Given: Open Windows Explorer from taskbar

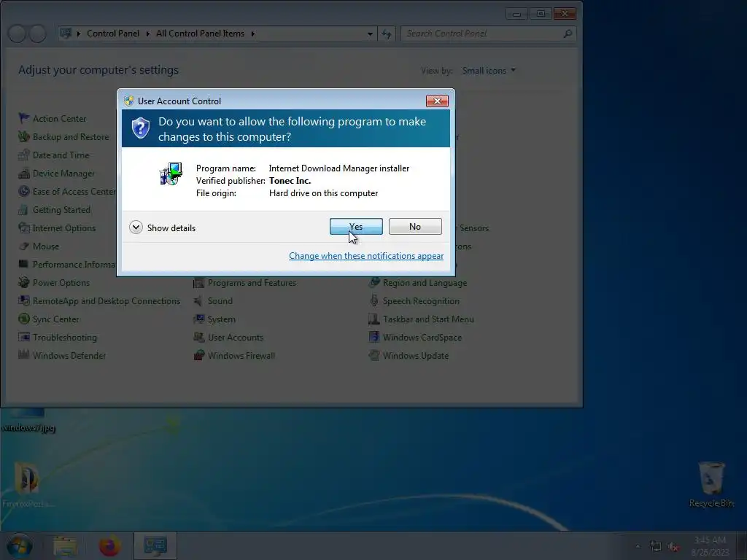Looking at the screenshot, I should click(x=65, y=545).
